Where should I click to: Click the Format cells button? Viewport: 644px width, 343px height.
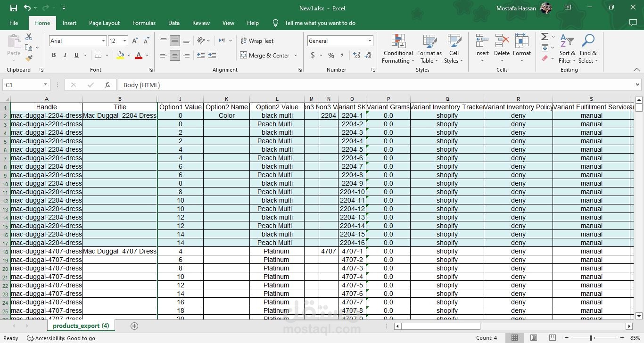[x=522, y=49]
